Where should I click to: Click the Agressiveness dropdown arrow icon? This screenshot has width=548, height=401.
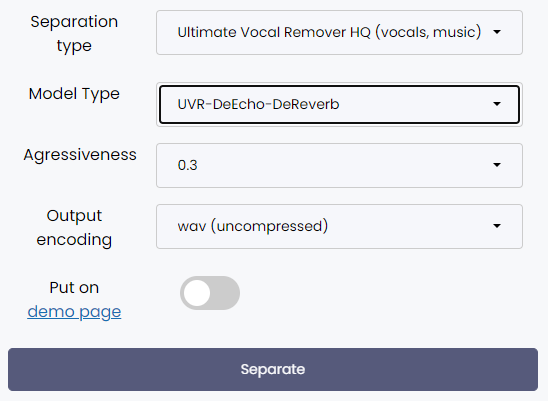point(497,165)
